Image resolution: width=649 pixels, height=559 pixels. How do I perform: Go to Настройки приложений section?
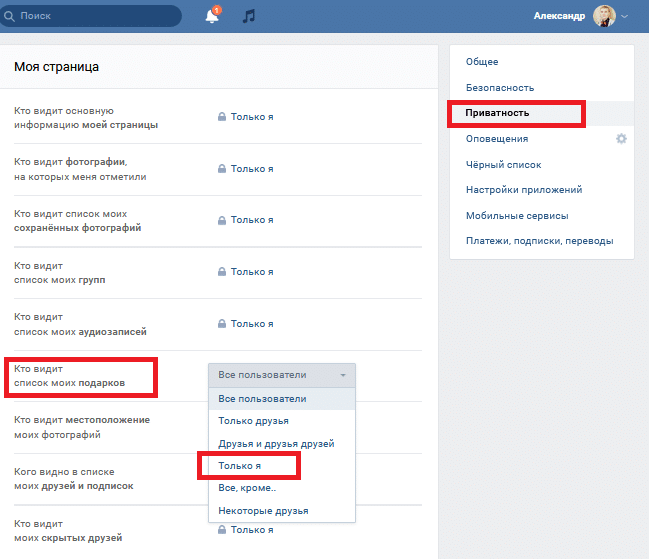[x=523, y=190]
